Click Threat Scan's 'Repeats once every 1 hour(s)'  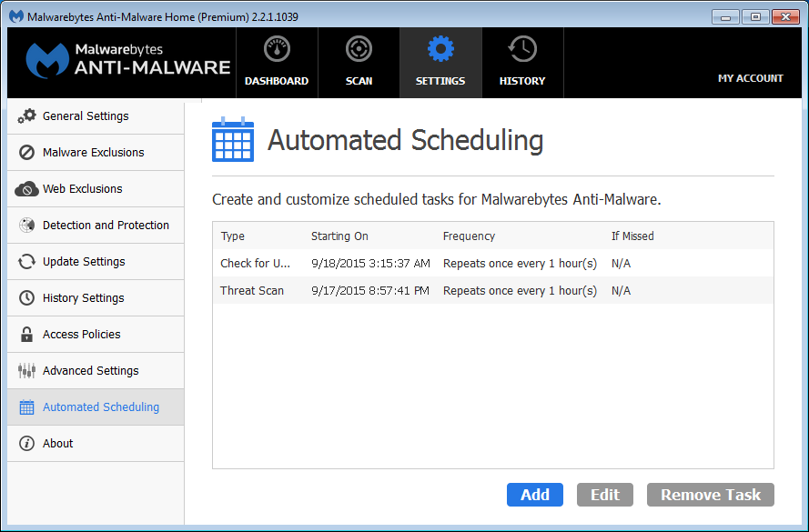click(x=520, y=291)
